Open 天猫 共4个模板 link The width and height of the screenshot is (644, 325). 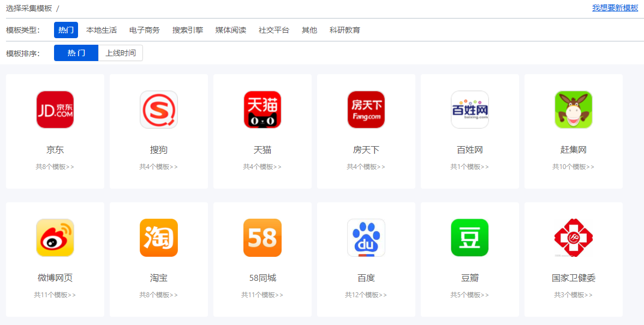pos(263,167)
